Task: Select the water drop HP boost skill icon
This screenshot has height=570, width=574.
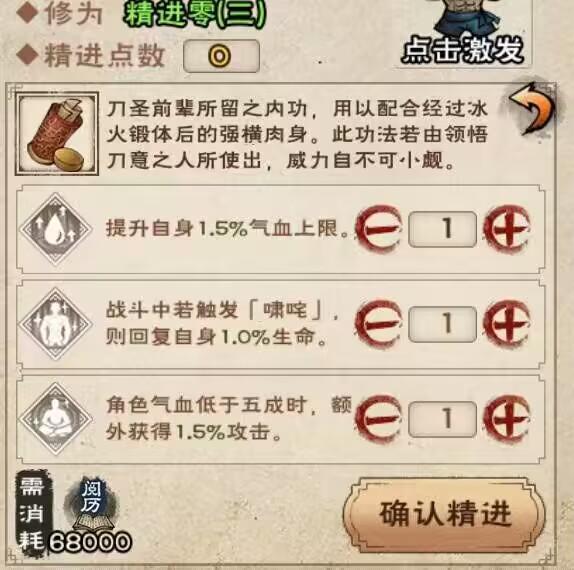Action: click(56, 229)
